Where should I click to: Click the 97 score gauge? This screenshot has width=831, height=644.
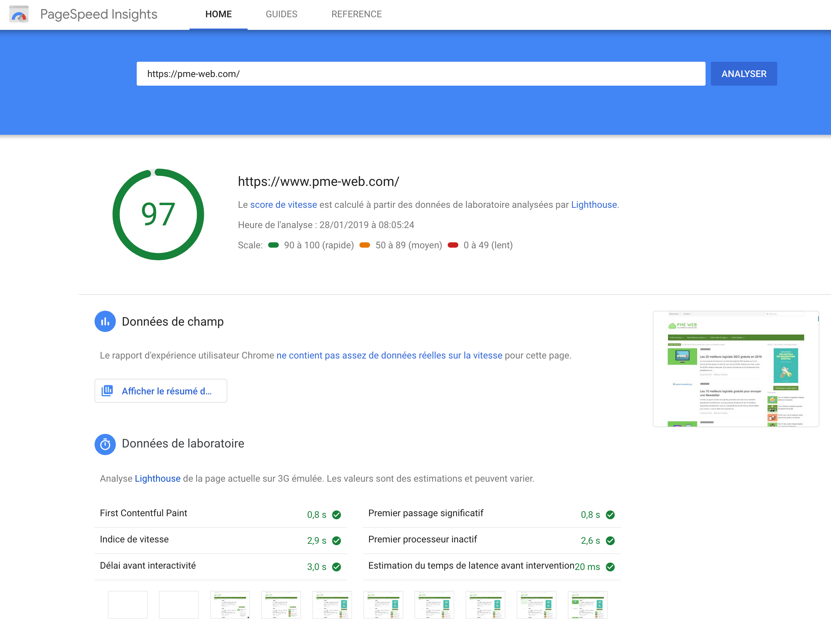coord(158,214)
